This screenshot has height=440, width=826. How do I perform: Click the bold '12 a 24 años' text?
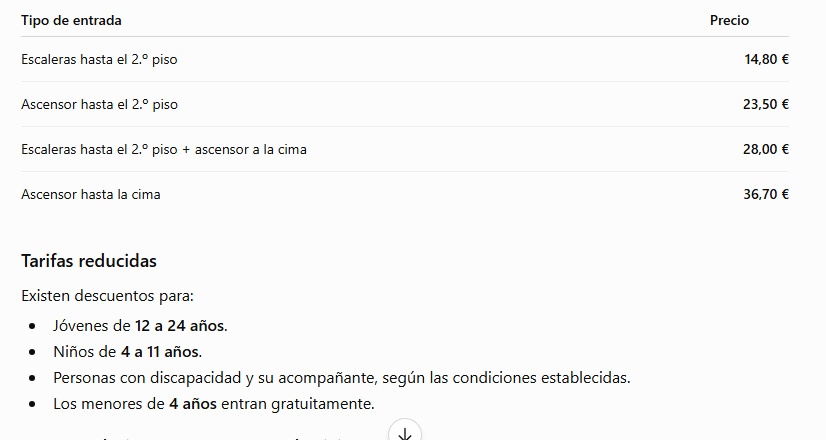pos(181,326)
